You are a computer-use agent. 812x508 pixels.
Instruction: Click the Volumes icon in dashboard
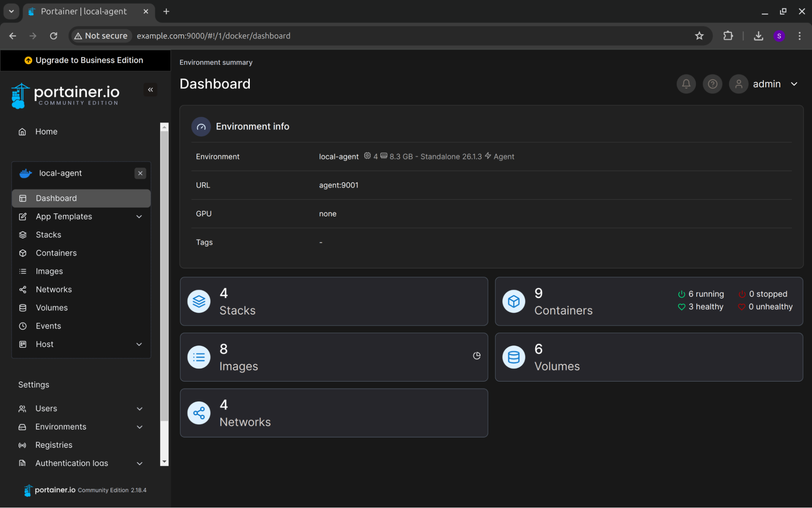[513, 356]
